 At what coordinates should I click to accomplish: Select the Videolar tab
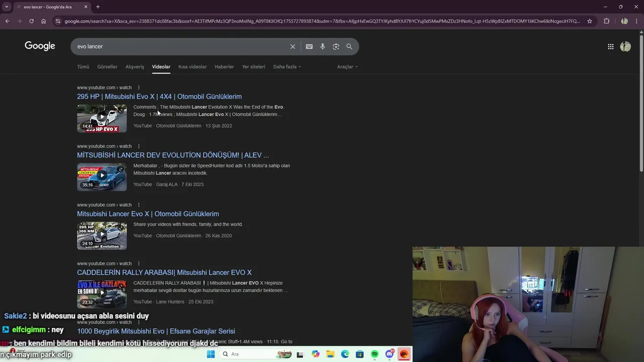(x=161, y=66)
